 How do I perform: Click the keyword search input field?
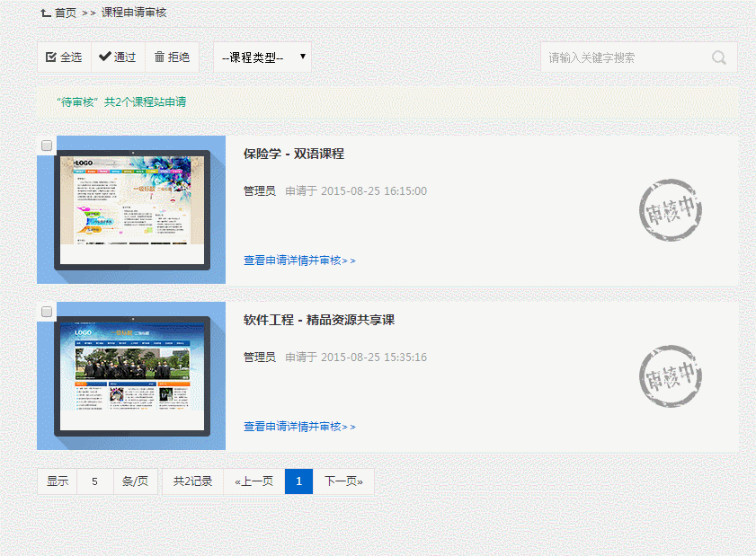625,57
